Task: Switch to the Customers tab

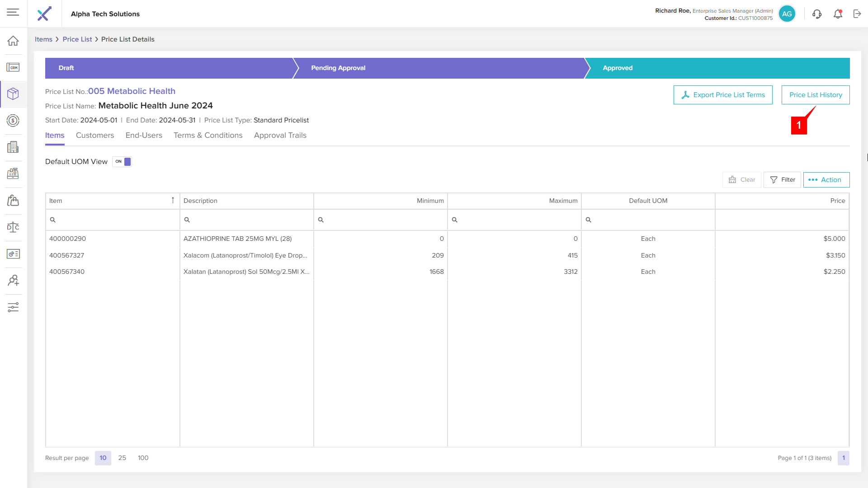Action: pos(95,136)
